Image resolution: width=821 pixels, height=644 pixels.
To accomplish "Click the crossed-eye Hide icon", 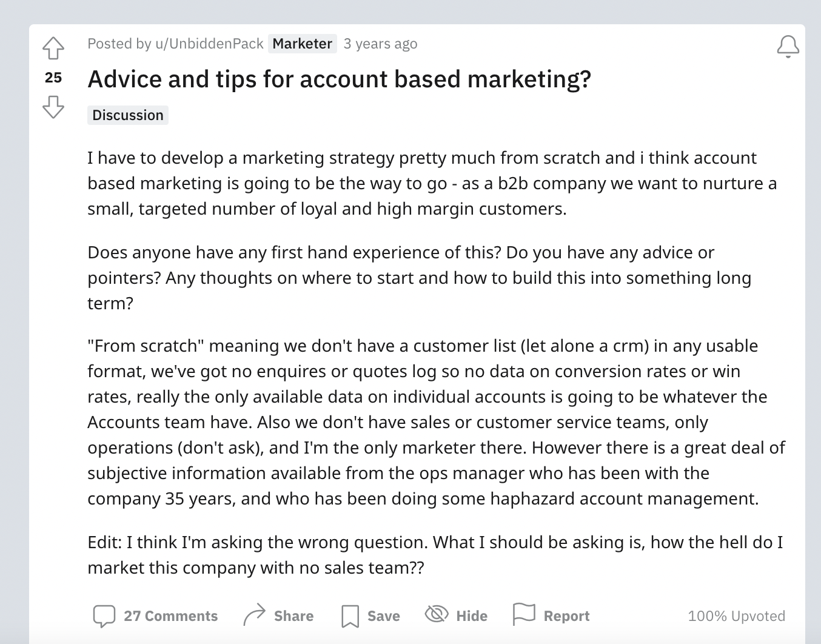I will coord(437,614).
